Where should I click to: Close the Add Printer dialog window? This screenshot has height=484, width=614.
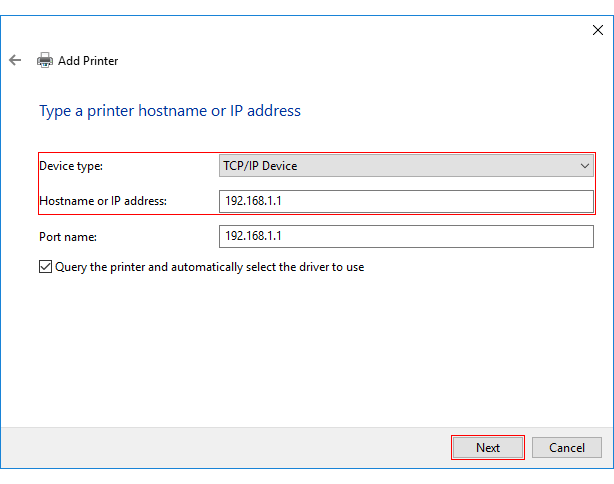click(598, 30)
